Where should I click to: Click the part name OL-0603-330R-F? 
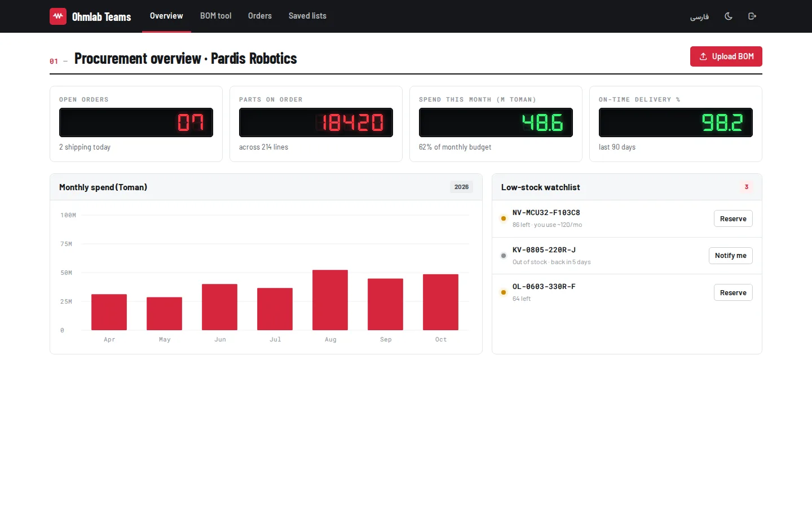point(544,287)
